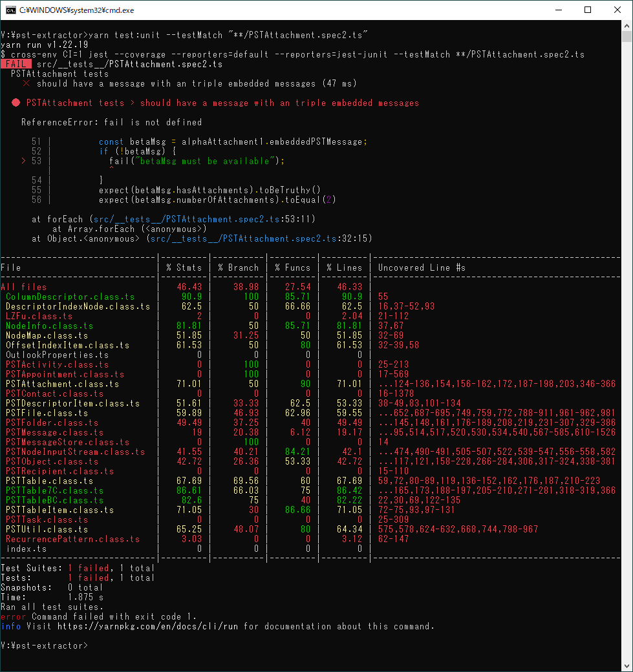The height and width of the screenshot is (672, 633).
Task: Click DescriptorIndexNode.class.ts file name
Action: 78,307
